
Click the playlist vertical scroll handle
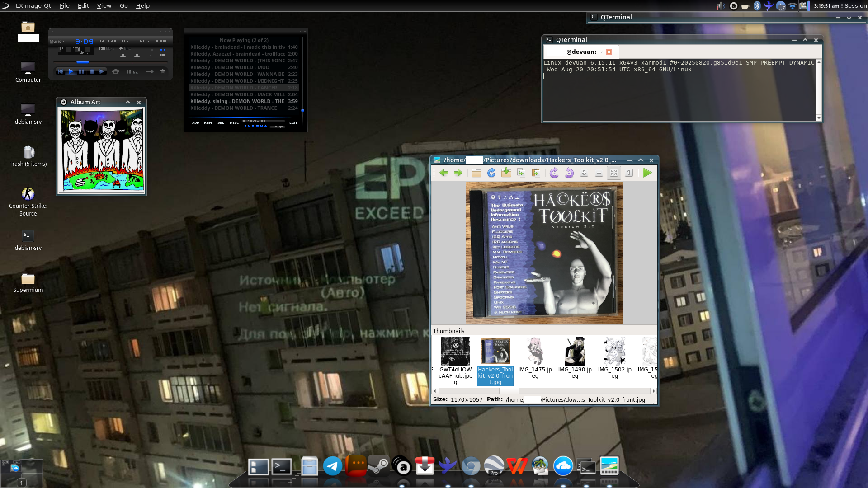pos(302,110)
